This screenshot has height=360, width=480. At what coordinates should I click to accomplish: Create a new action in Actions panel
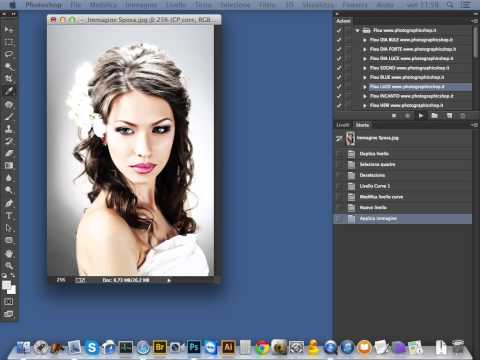click(x=449, y=116)
